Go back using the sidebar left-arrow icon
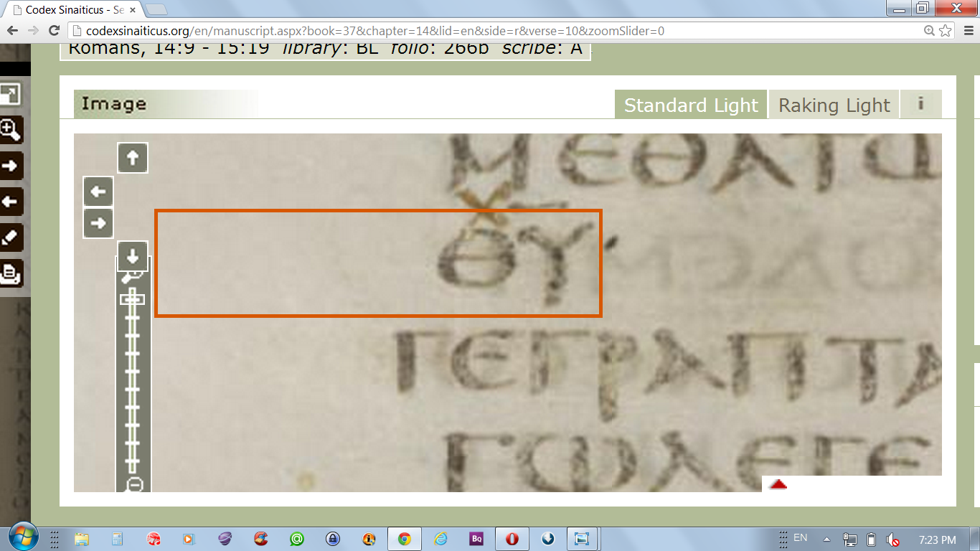Image resolution: width=980 pixels, height=551 pixels. point(11,202)
